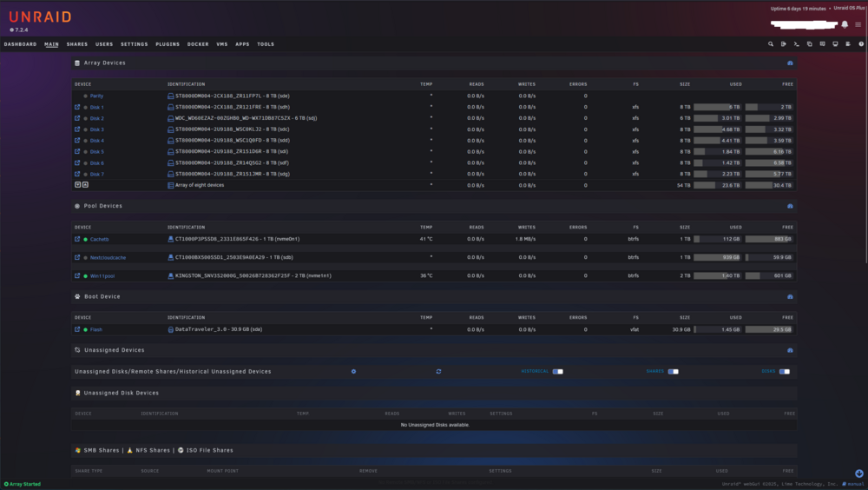
Task: Click the status indicator for Disk 3
Action: pyautogui.click(x=85, y=129)
